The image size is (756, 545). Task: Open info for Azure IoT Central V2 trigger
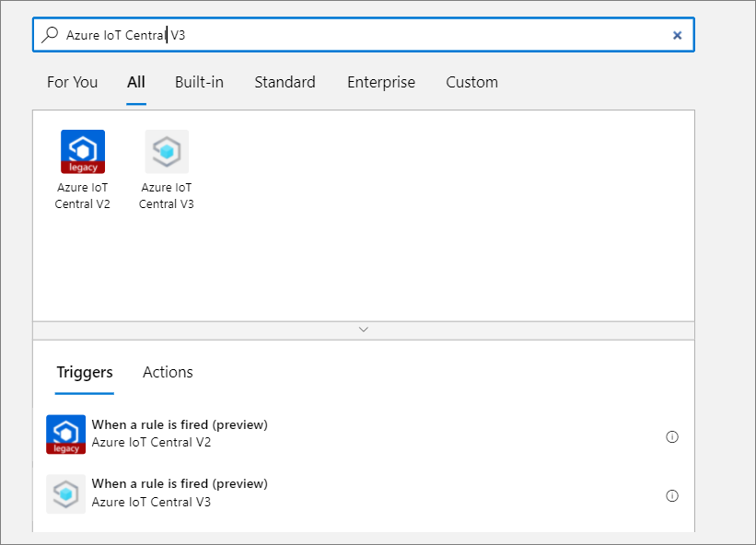(672, 437)
